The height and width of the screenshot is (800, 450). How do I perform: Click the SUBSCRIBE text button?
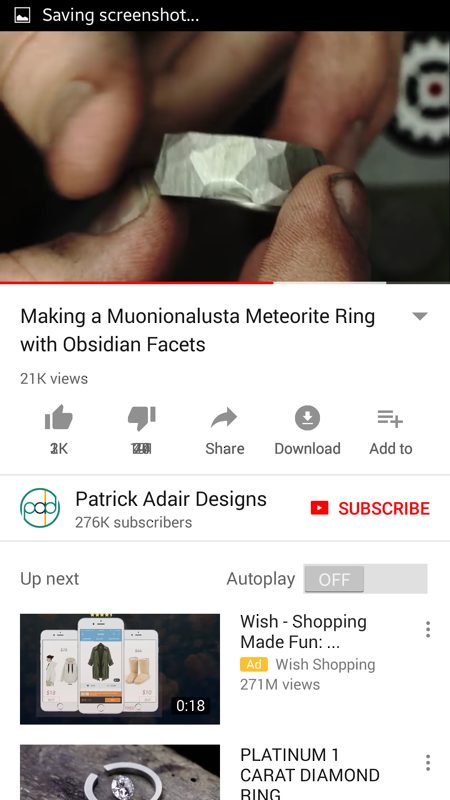pos(384,508)
